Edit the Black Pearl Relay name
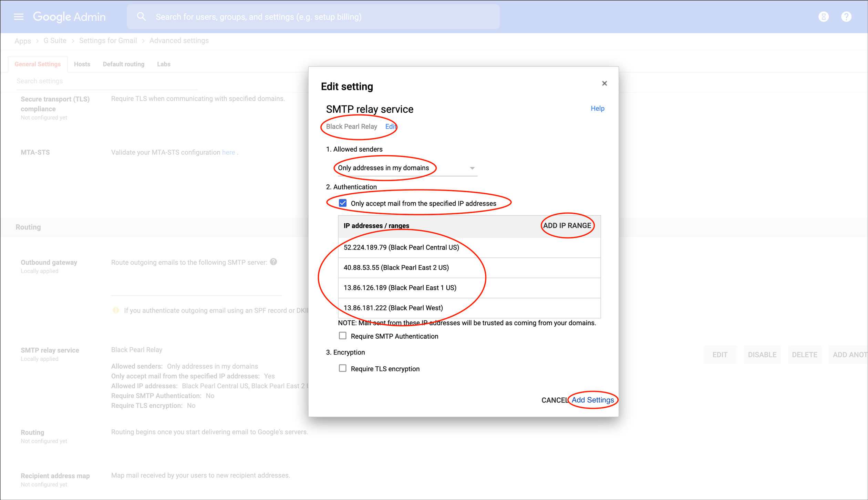The width and height of the screenshot is (868, 500). tap(390, 126)
